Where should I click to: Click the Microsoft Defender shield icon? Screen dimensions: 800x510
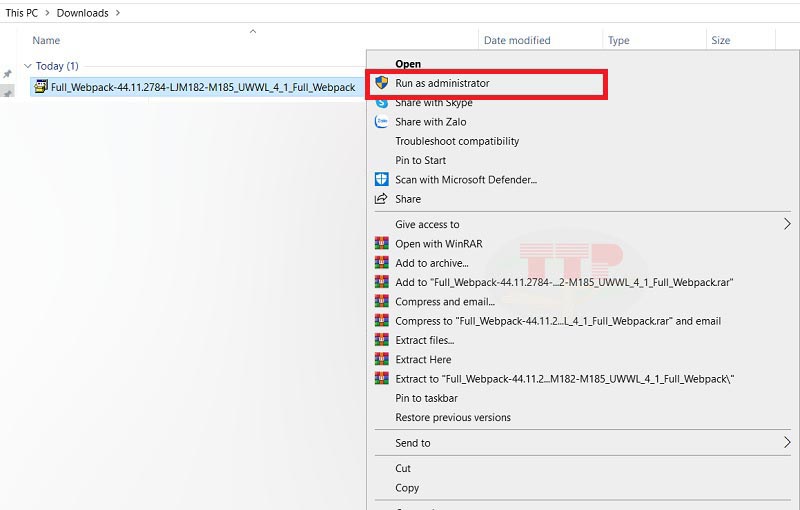(x=381, y=179)
